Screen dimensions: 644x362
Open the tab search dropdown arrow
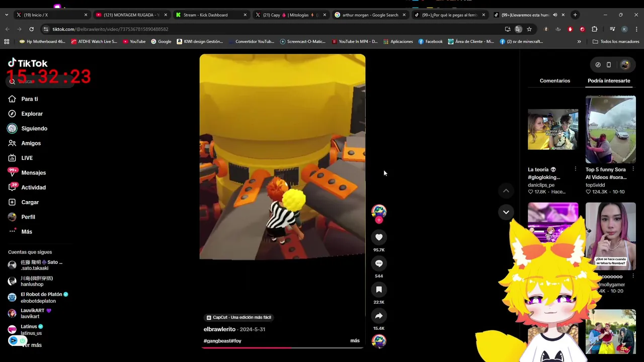(x=6, y=15)
